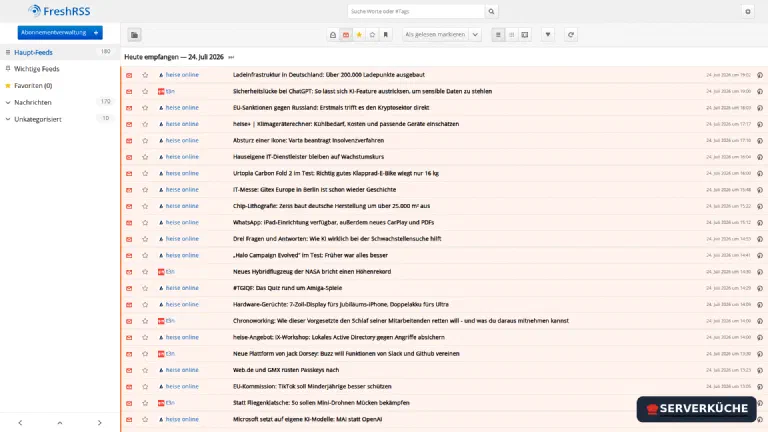Viewport: 768px width, 432px height.
Task: Jump up with the bottom up-arrow
Action: tap(60, 423)
